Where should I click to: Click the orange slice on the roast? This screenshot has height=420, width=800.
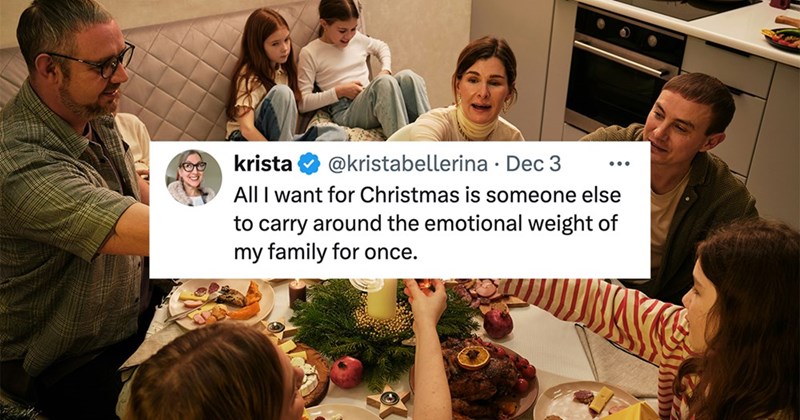pyautogui.click(x=474, y=358)
